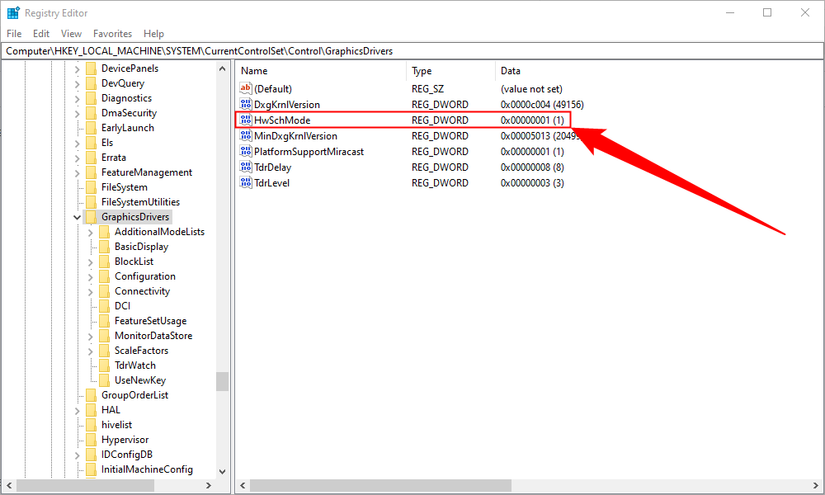The image size is (825, 495).
Task: Click the MinDxgKrnlVersion DWORD icon
Action: tap(245, 136)
